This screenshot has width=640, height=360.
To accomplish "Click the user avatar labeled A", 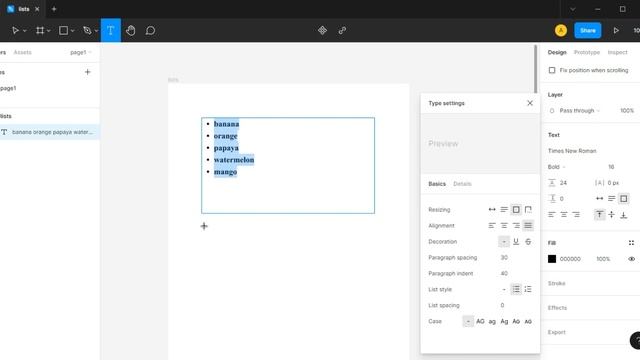I will click(561, 31).
